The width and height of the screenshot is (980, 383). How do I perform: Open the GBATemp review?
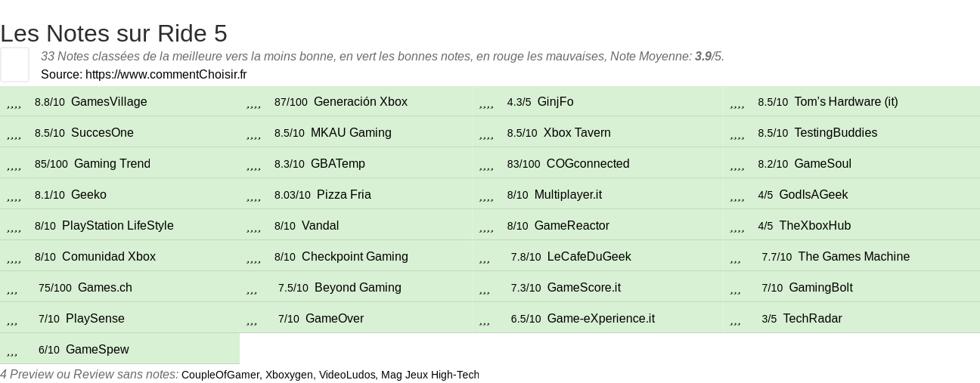[338, 164]
